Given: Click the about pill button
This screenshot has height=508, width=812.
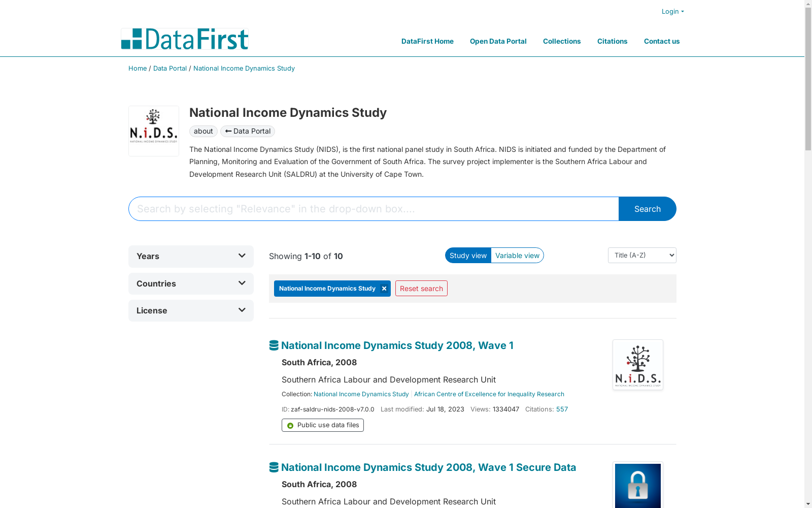Looking at the screenshot, I should [204, 131].
